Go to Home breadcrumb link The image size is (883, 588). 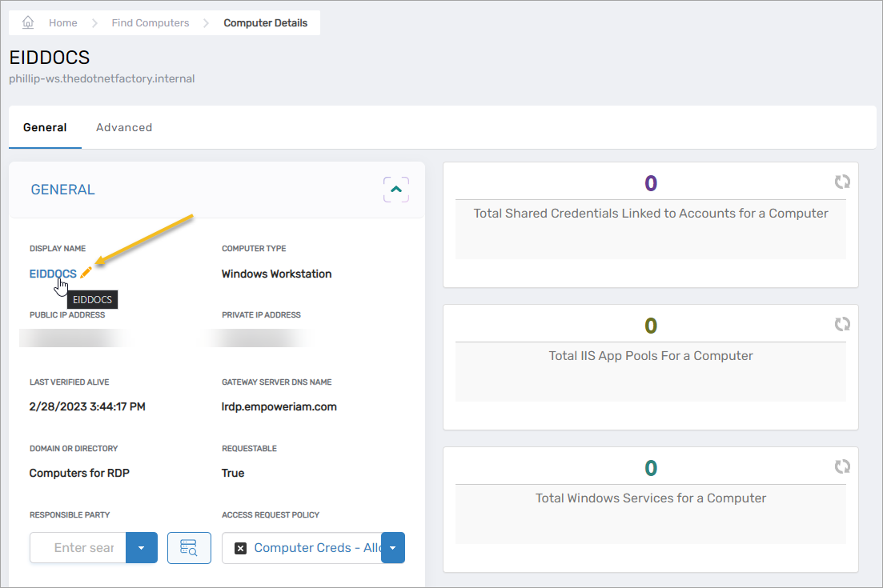click(62, 23)
